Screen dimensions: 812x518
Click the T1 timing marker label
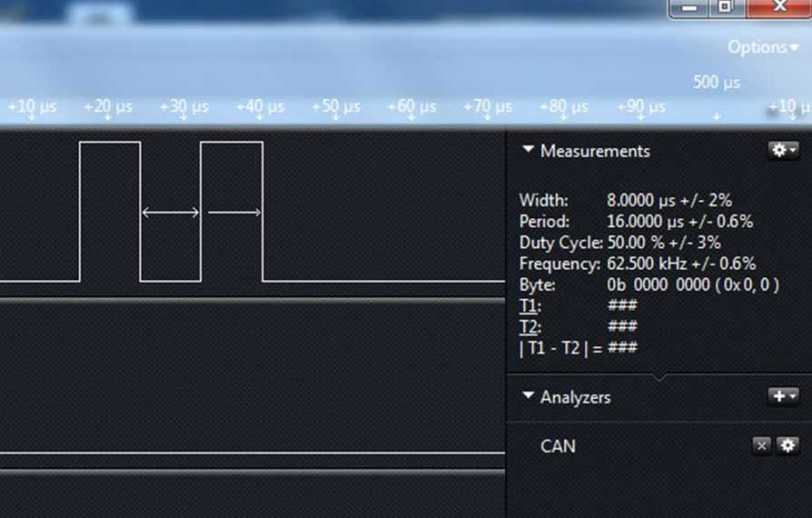tap(530, 306)
